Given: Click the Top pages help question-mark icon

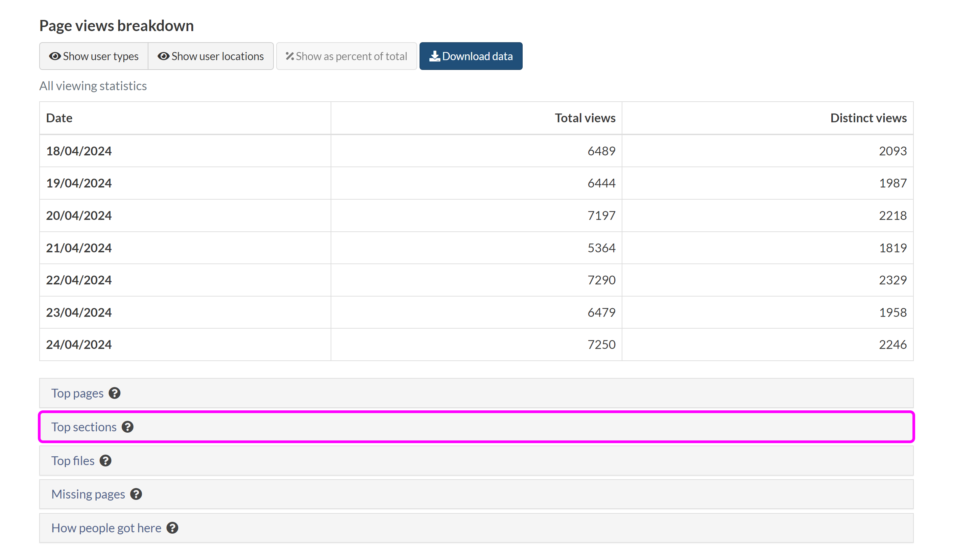Looking at the screenshot, I should (x=115, y=393).
